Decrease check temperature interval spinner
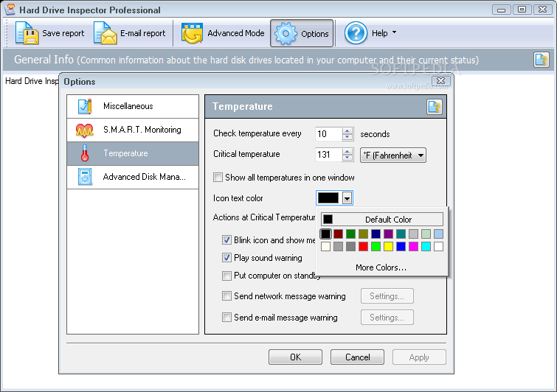The image size is (557, 392). pyautogui.click(x=347, y=137)
